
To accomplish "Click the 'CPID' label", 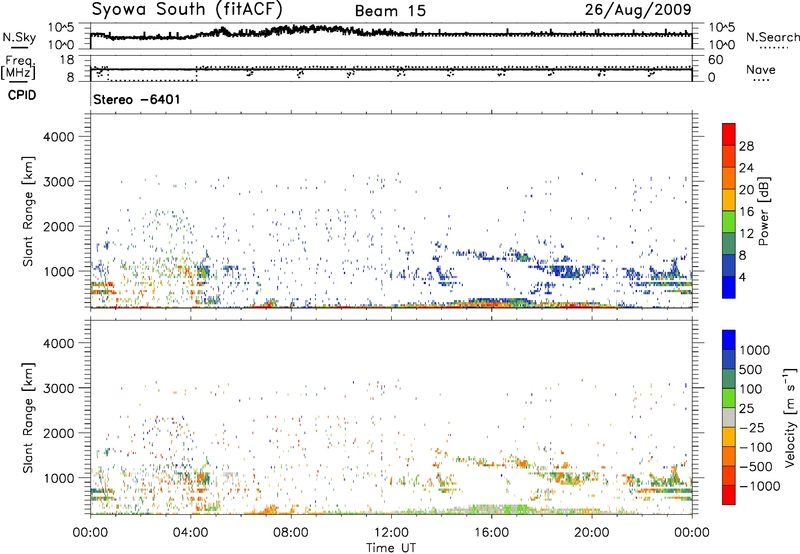I will [22, 95].
